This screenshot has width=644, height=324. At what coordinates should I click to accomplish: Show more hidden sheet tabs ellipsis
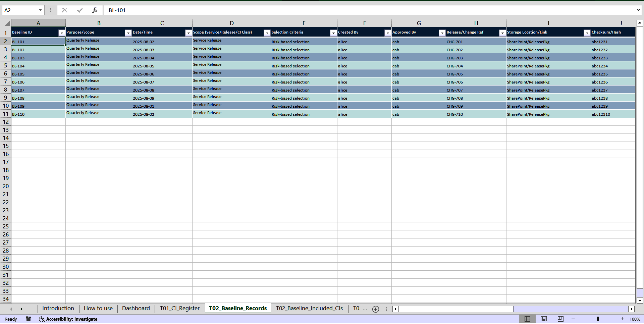(x=365, y=309)
